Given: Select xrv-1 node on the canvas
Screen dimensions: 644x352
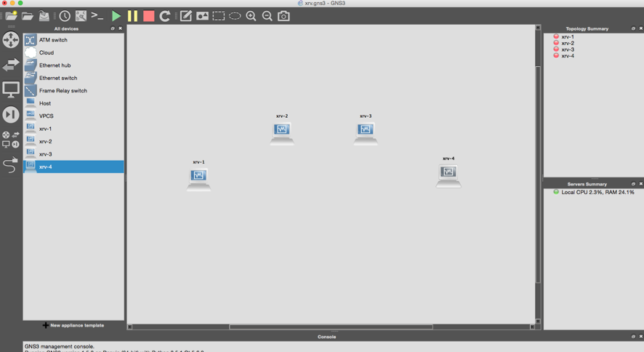Looking at the screenshot, I should [198, 180].
